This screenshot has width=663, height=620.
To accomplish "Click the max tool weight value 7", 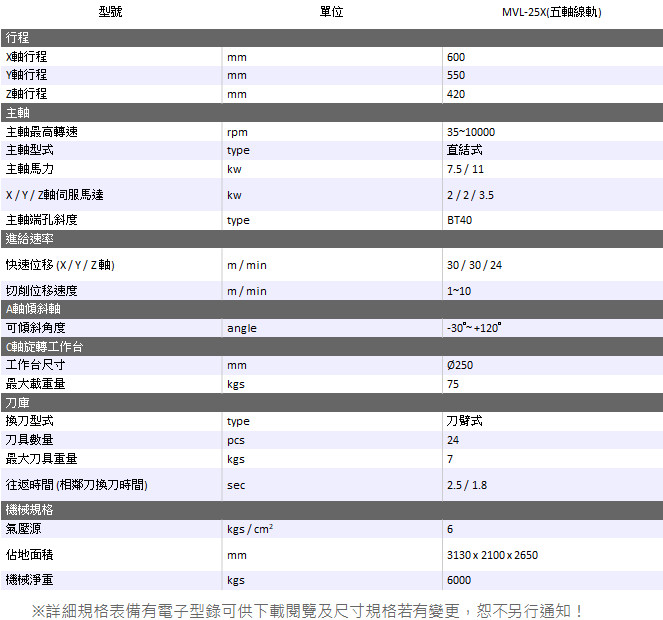I will (x=450, y=459).
